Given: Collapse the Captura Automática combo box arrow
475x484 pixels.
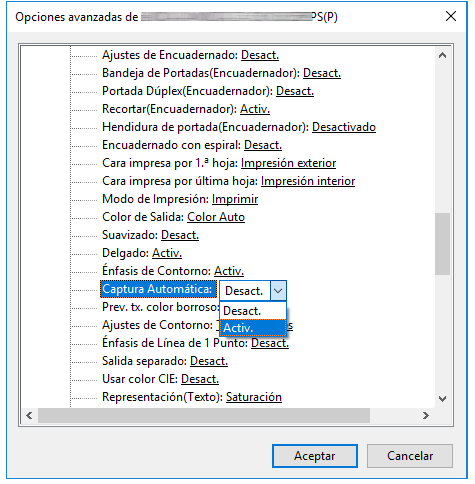Looking at the screenshot, I should (278, 291).
